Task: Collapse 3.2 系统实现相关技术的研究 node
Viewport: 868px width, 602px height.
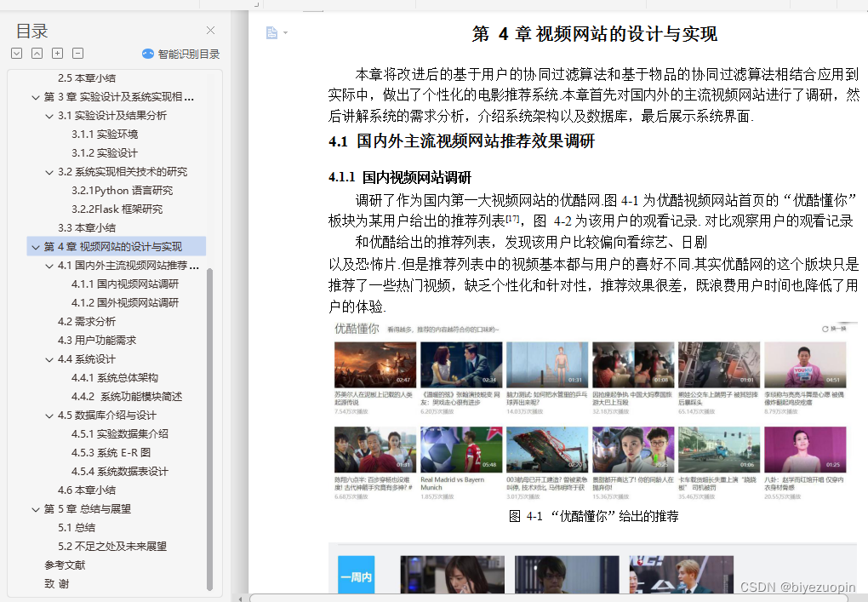Action: tap(49, 172)
